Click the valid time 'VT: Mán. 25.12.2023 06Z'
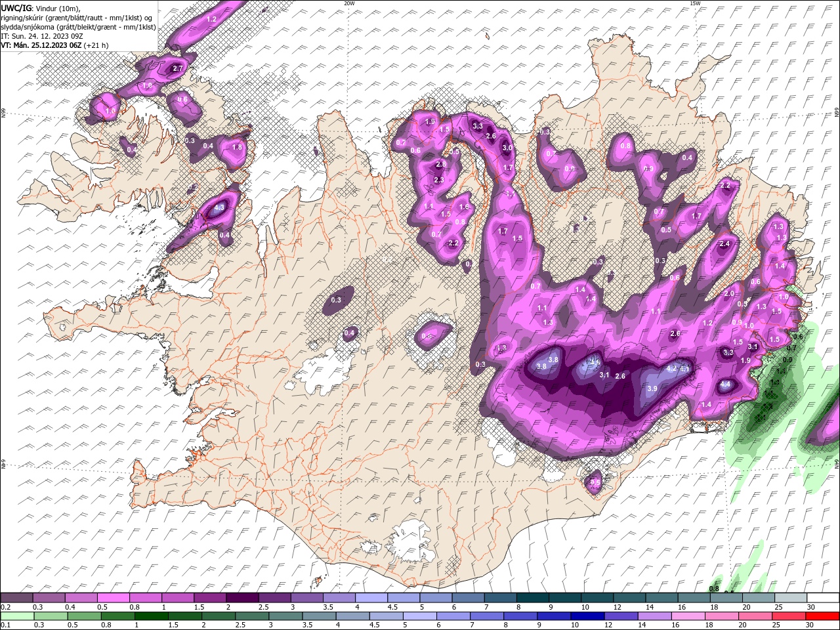Viewport: 840px width, 630px height. 41,45
